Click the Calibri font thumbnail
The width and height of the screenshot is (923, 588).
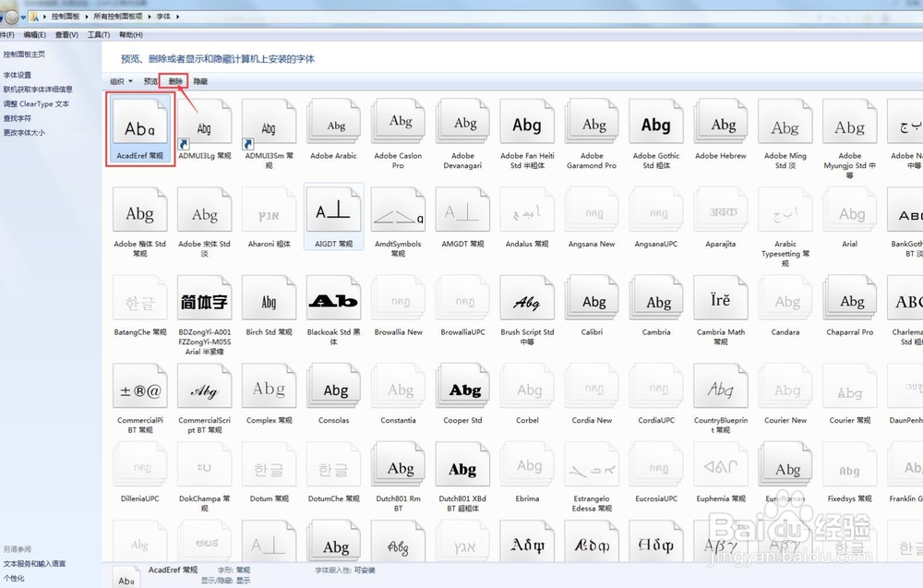(592, 298)
